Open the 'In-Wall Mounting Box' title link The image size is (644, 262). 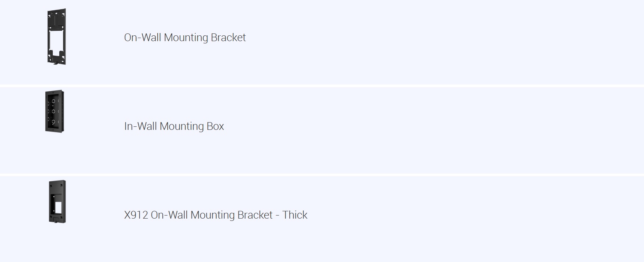point(174,126)
